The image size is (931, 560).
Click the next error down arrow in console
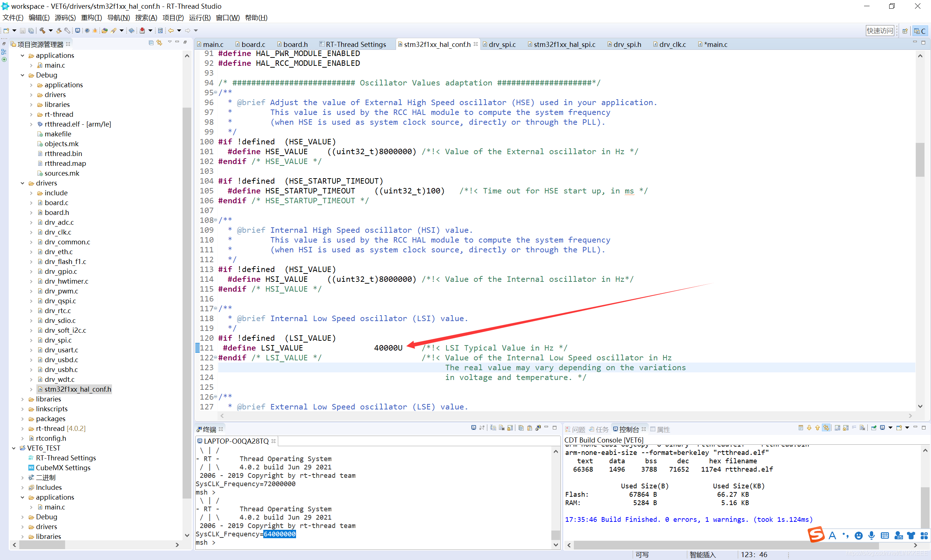pos(809,428)
